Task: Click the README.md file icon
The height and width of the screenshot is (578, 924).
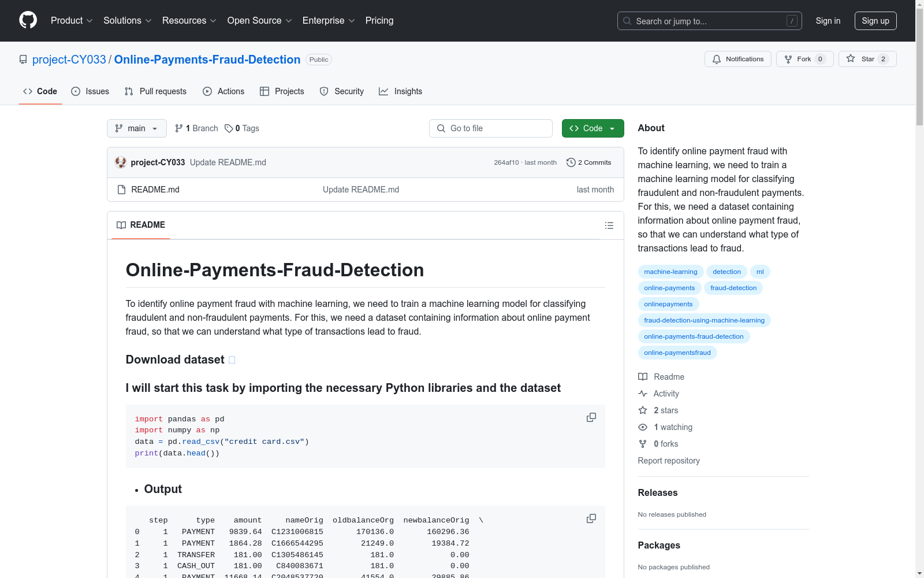Action: pyautogui.click(x=121, y=190)
